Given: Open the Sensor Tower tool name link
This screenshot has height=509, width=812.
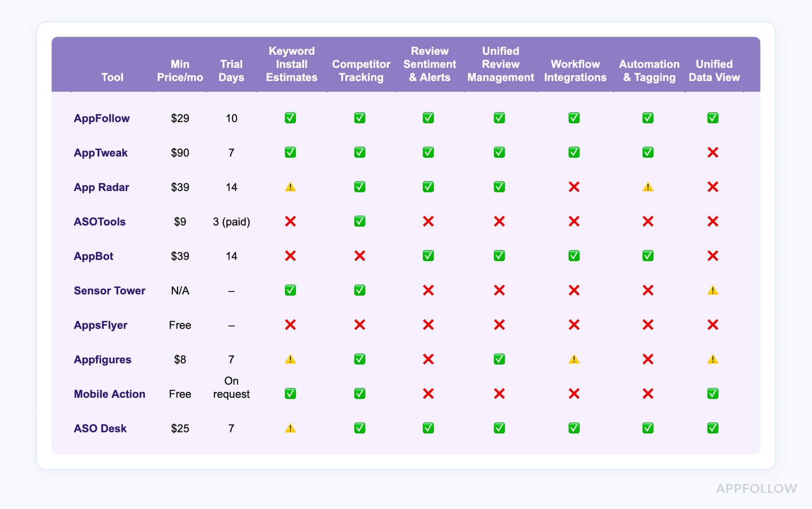Looking at the screenshot, I should tap(109, 290).
